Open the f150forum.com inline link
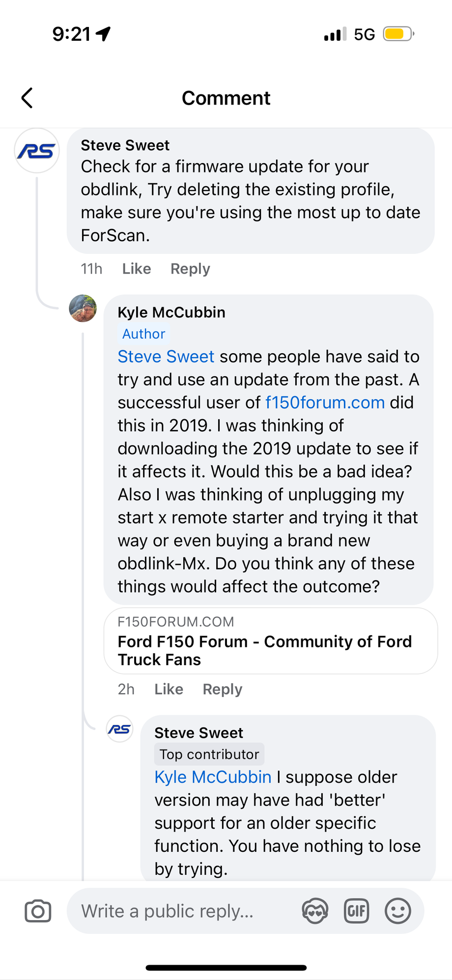Viewport: 452px width, 980px height. 325,402
